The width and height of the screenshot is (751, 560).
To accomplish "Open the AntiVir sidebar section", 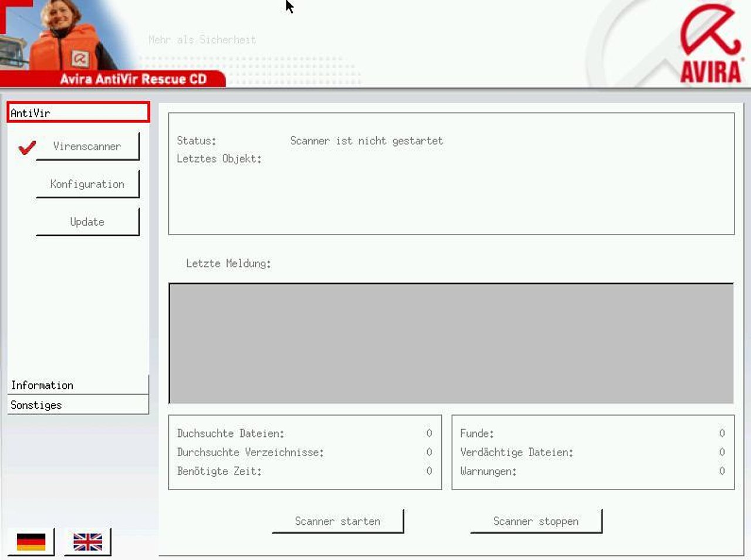I will (x=78, y=113).
